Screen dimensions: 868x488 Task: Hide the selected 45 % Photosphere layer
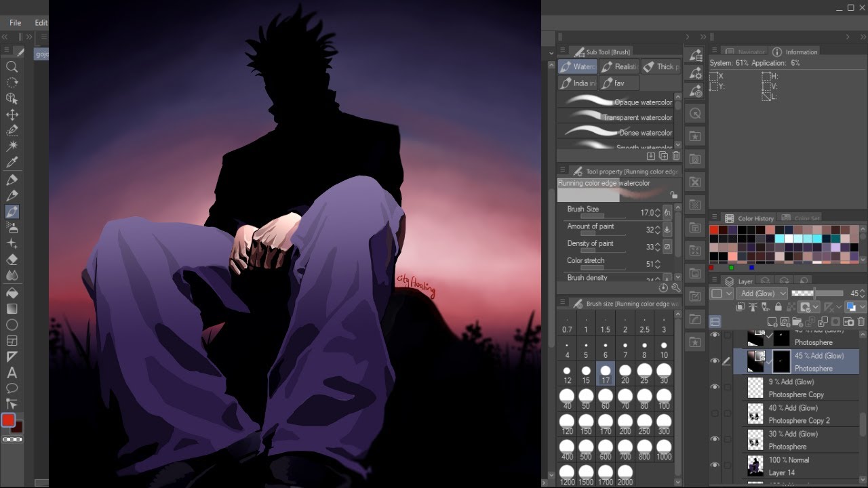[715, 361]
